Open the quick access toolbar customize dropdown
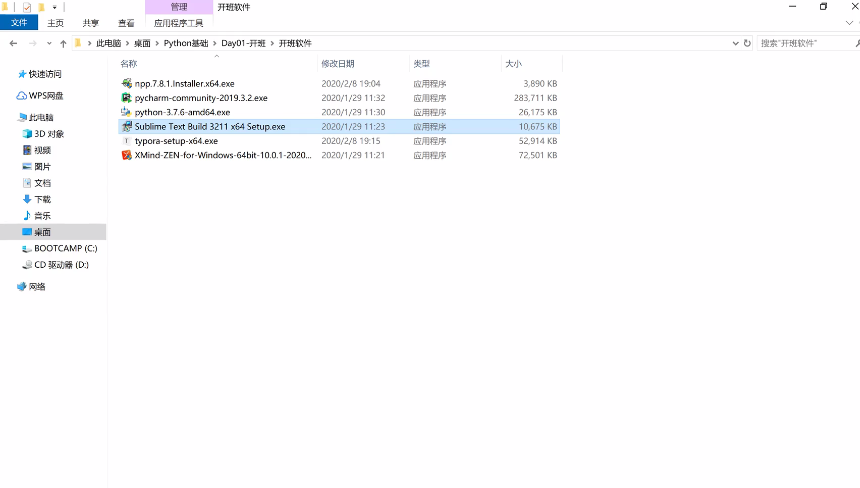This screenshot has width=860, height=488. coord(54,7)
